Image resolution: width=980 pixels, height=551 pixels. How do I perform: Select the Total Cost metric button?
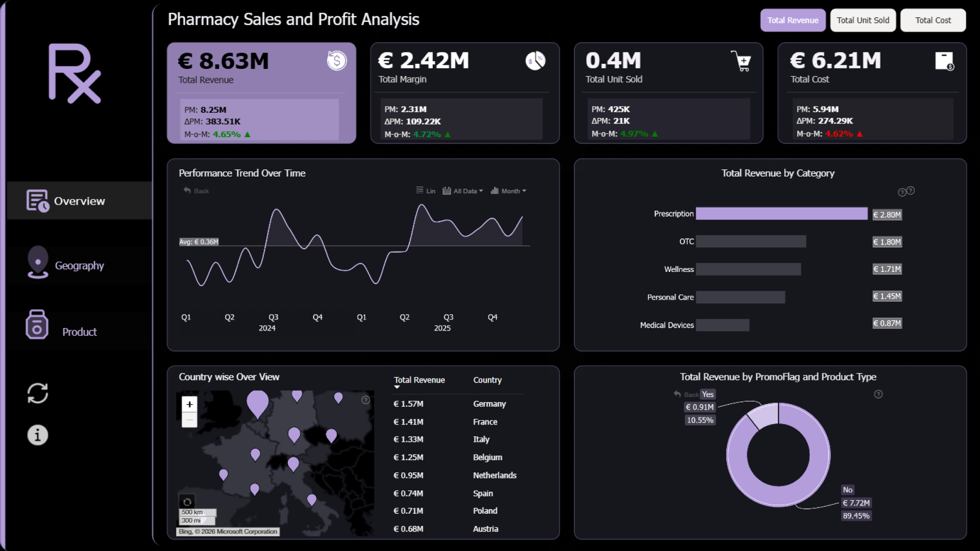click(933, 20)
